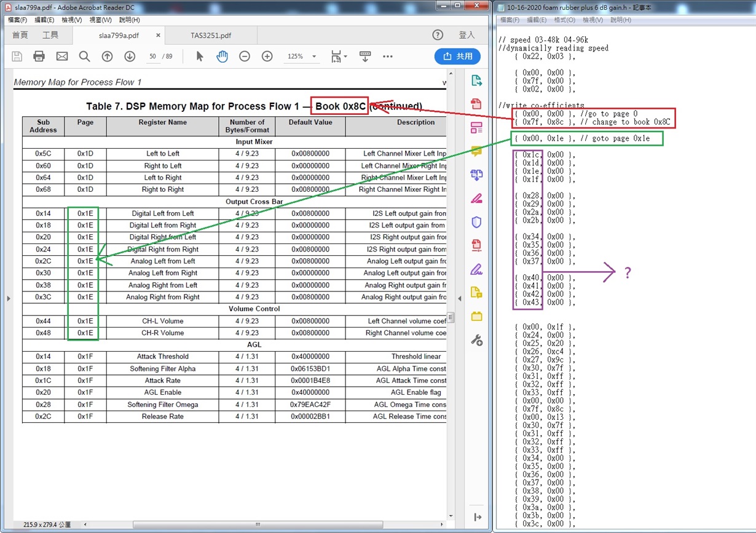Image resolution: width=756 pixels, height=533 pixels.
Task: Click the vertical scrollbar thumb in PDF view
Action: pyautogui.click(x=451, y=317)
